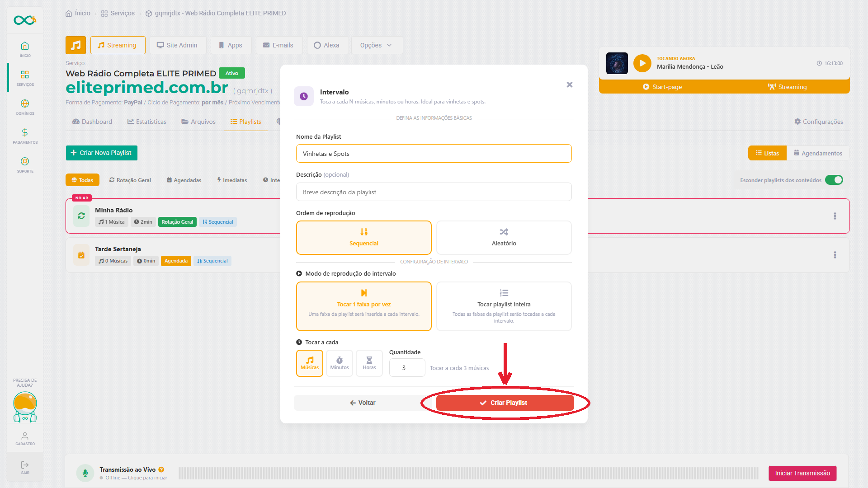Image resolution: width=868 pixels, height=488 pixels.
Task: Go to the Estatísticas tab
Action: [147, 122]
